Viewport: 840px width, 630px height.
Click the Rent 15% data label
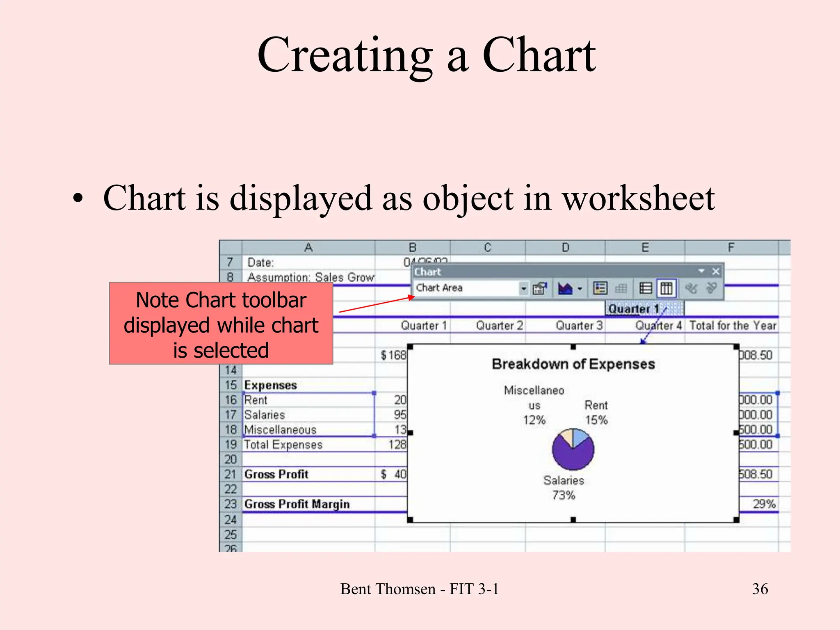click(x=596, y=413)
